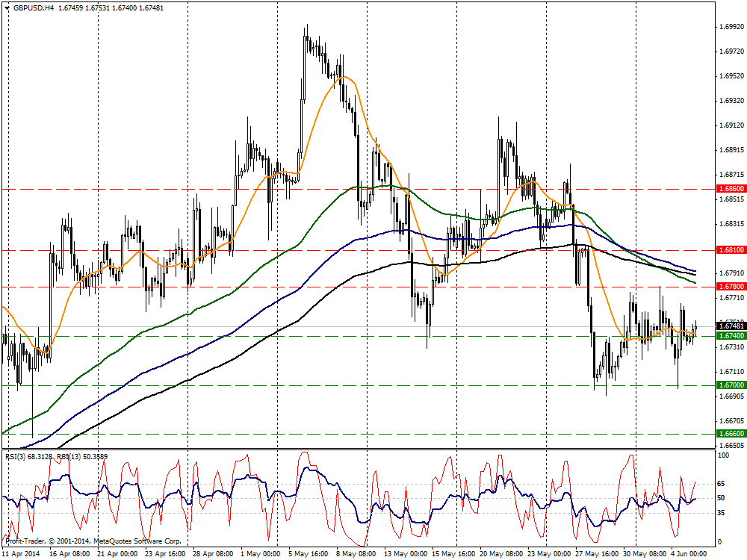Click the GBPUSD,H4 chart title text
The height and width of the screenshot is (560, 747).
(x=34, y=7)
